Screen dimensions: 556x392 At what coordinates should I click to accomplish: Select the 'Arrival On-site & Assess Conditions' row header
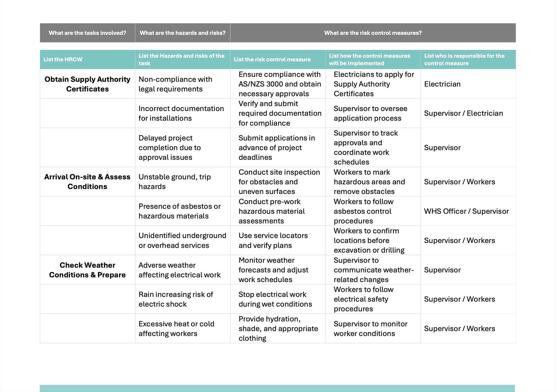pyautogui.click(x=87, y=188)
